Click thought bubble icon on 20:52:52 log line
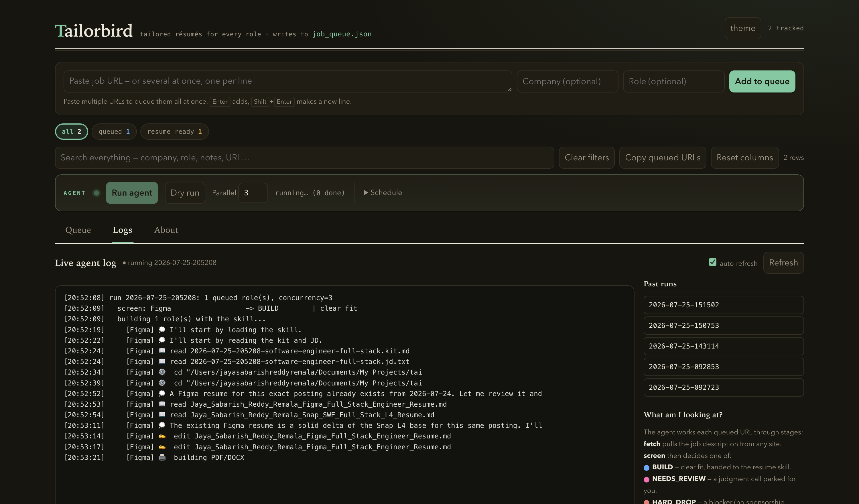Viewport: 859px width, 504px height. [162, 393]
